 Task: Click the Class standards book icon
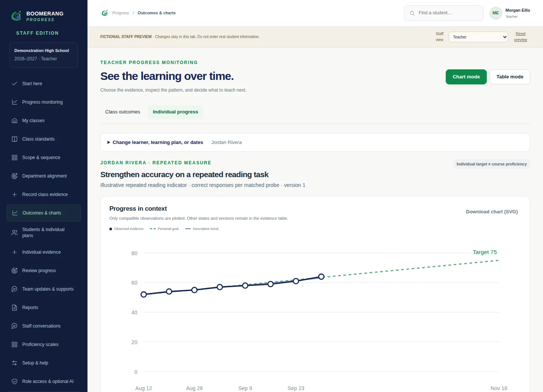(14, 139)
